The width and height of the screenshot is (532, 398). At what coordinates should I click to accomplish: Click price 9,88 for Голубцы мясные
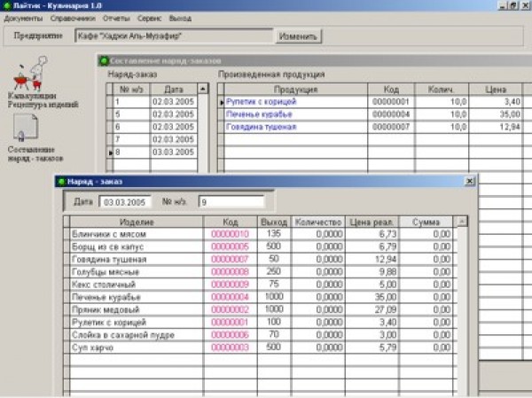pos(372,272)
